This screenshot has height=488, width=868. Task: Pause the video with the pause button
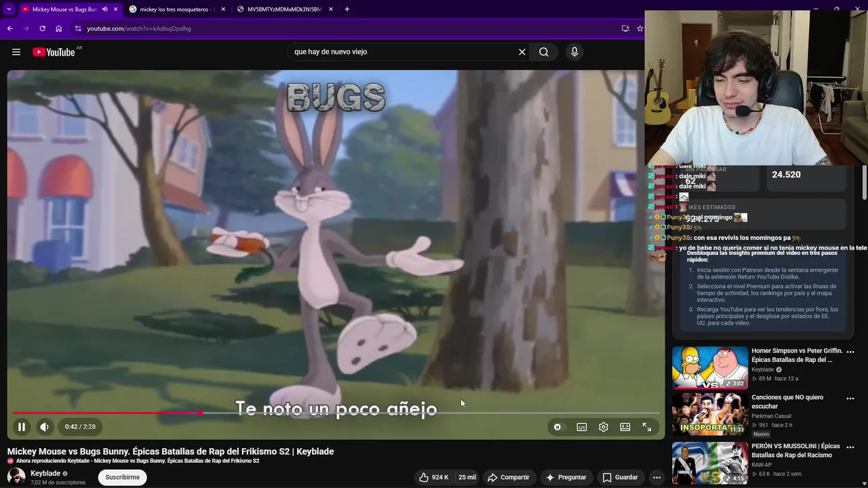22,427
